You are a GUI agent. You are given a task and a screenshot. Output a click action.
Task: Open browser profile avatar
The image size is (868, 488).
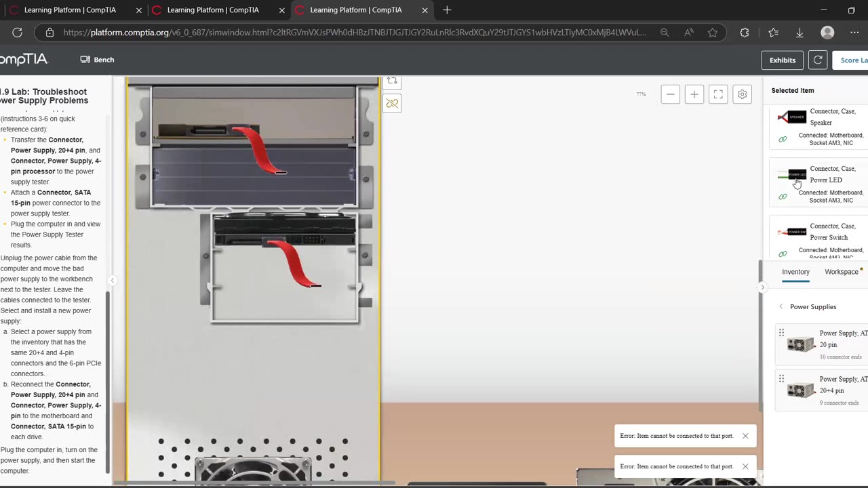[x=827, y=33]
